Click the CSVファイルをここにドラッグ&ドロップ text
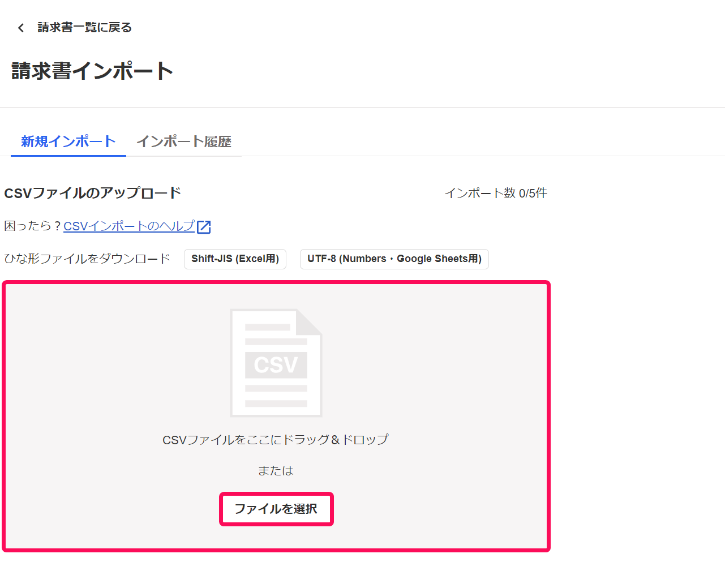 pyautogui.click(x=276, y=440)
